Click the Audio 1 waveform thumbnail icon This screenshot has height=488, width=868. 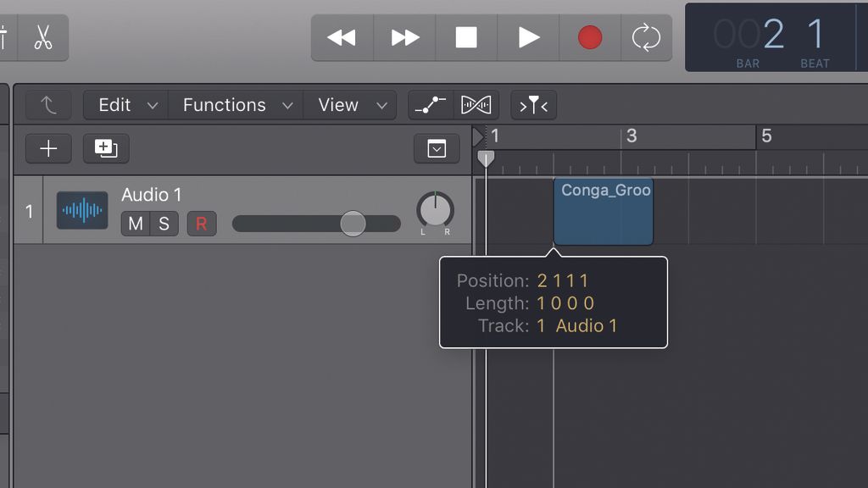pyautogui.click(x=82, y=210)
